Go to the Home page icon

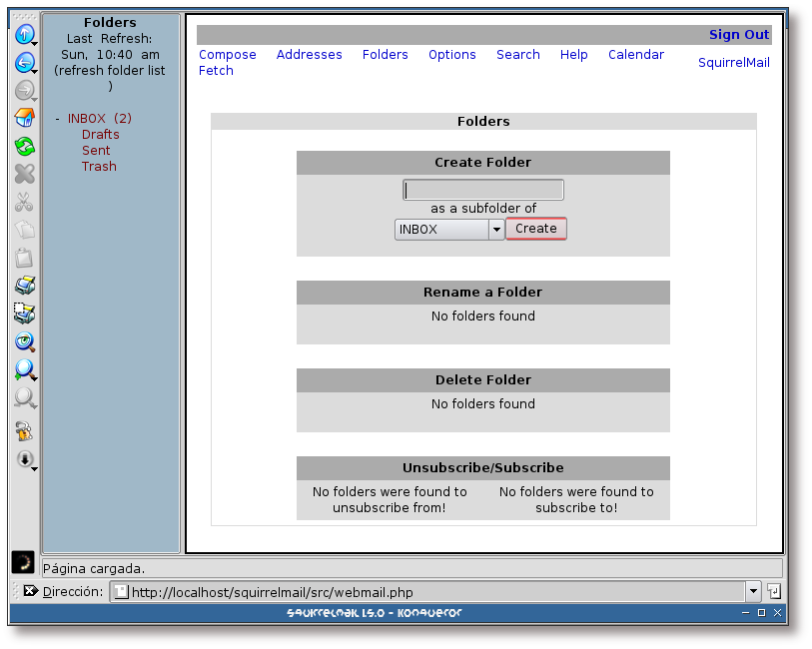pyautogui.click(x=24, y=119)
